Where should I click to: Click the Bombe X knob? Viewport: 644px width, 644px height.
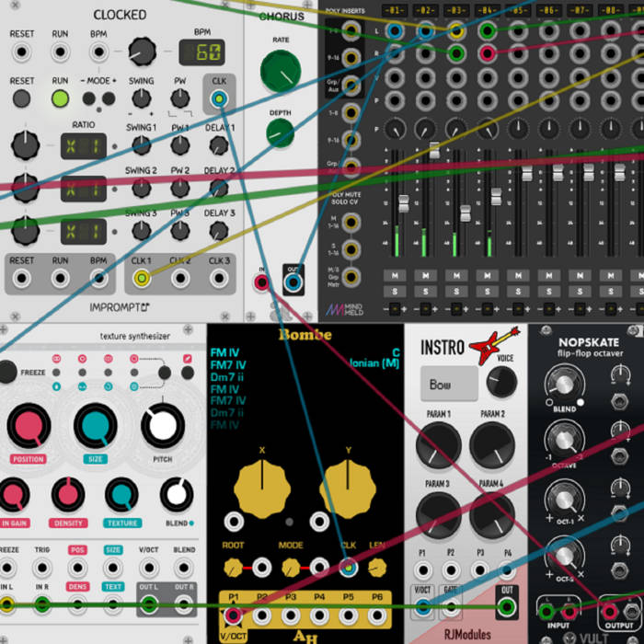point(262,486)
